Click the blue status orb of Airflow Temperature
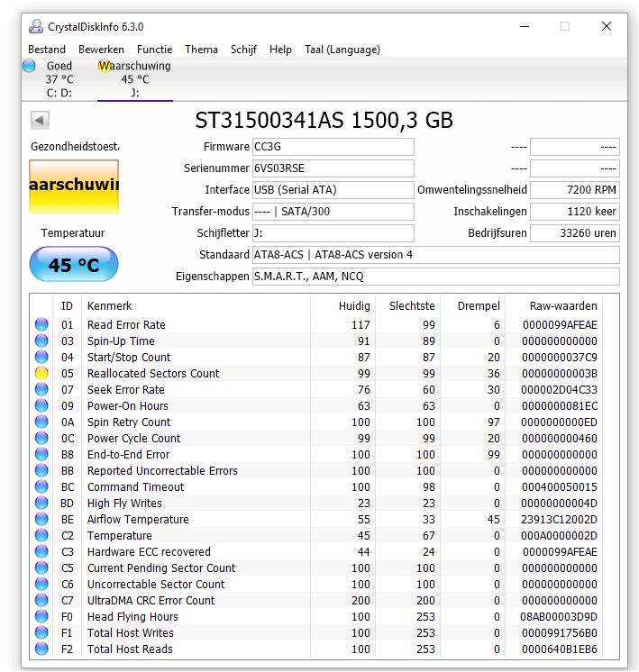The image size is (639, 672). pos(41,519)
